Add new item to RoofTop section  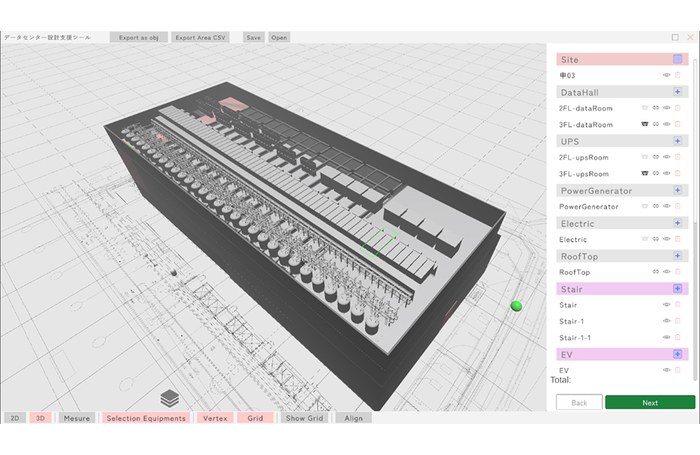click(x=678, y=255)
